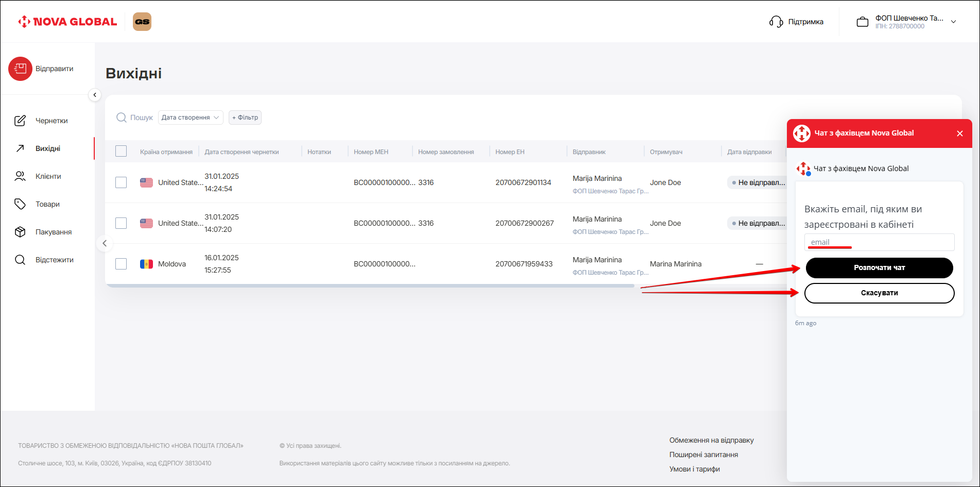Click the GS badge icon near logo

[x=142, y=22]
